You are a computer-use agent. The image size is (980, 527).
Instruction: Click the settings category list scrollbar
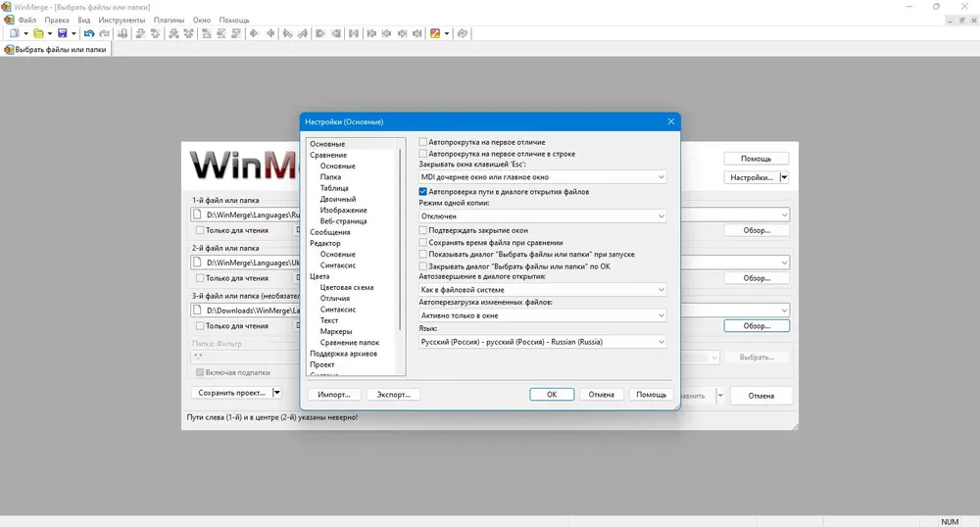pos(400,240)
